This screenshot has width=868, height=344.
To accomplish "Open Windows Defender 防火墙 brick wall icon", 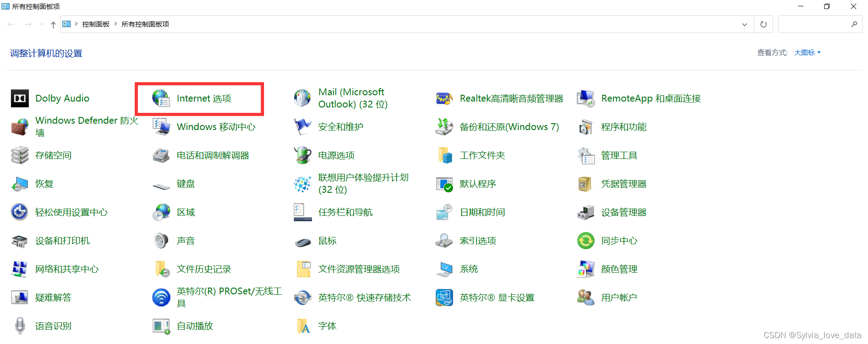I will (20, 127).
